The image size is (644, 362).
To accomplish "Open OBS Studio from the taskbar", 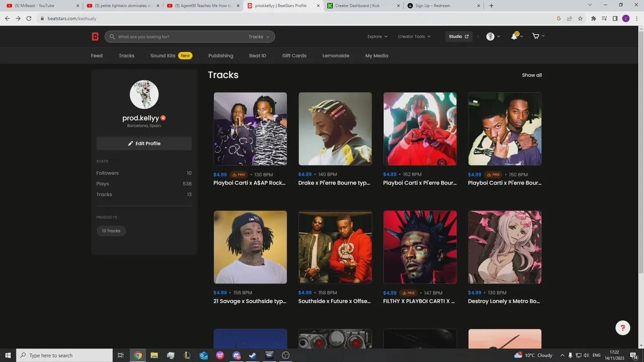I will pyautogui.click(x=286, y=355).
